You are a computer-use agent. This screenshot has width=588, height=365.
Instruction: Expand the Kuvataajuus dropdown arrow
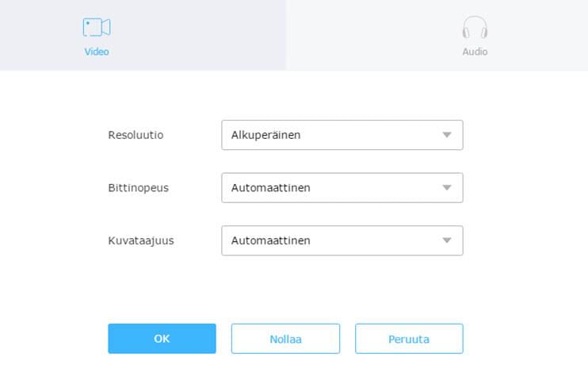coord(447,240)
